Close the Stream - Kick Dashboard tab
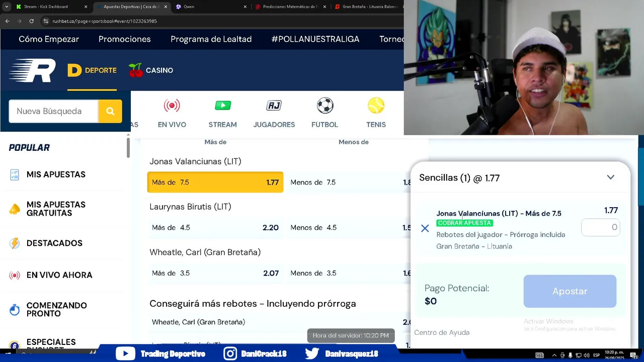Viewport: 644px width, 362px height. pos(86,7)
